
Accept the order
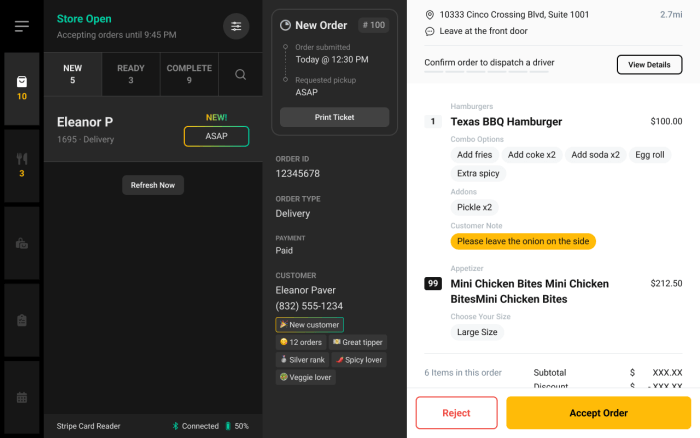point(598,413)
